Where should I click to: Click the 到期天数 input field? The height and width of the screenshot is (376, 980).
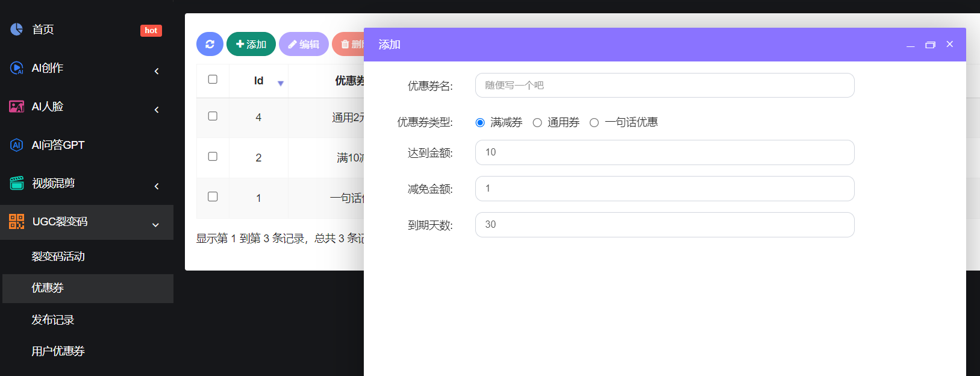click(x=665, y=225)
